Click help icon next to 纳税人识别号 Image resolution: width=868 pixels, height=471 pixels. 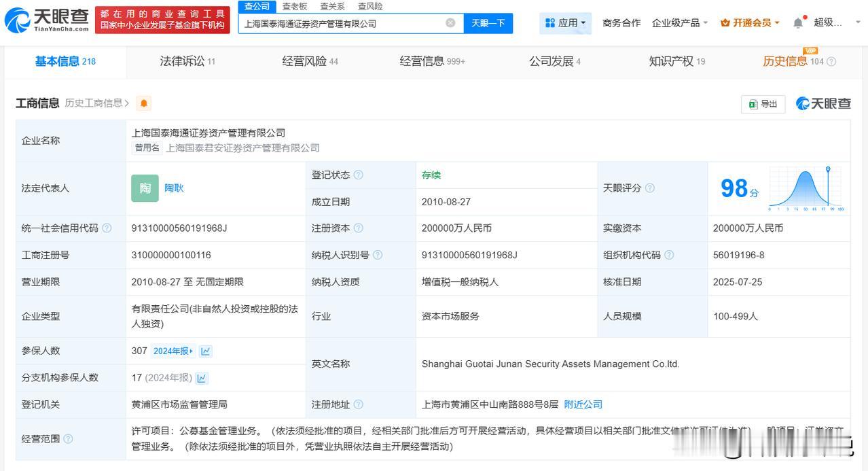[378, 255]
